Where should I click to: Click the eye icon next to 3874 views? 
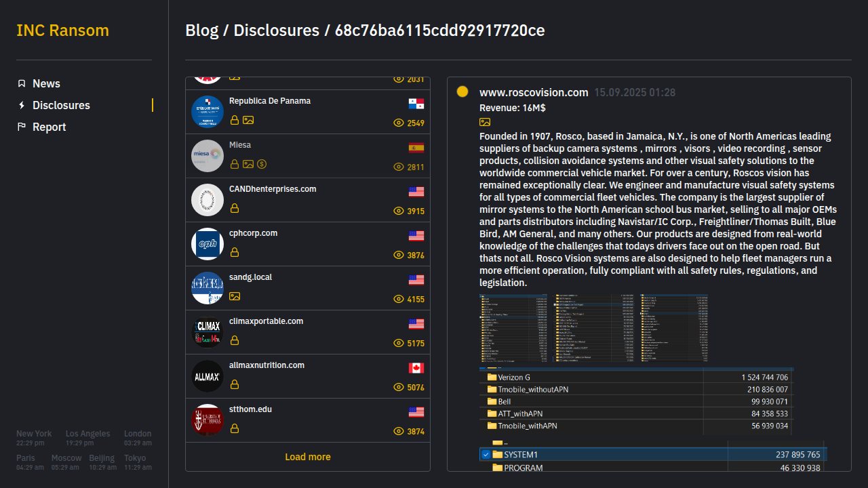(399, 431)
